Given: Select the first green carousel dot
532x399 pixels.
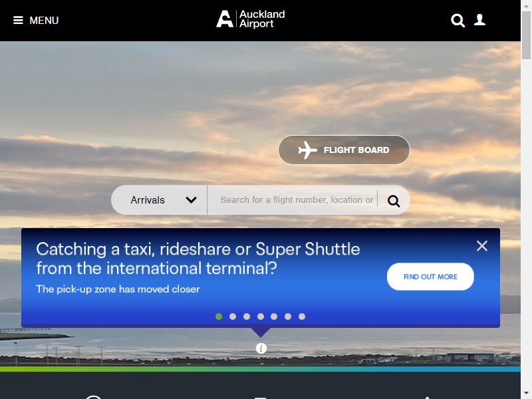Looking at the screenshot, I should (219, 317).
